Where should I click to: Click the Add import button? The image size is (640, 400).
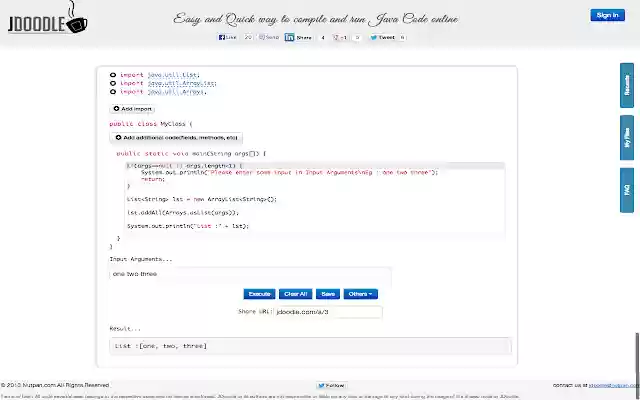click(132, 109)
